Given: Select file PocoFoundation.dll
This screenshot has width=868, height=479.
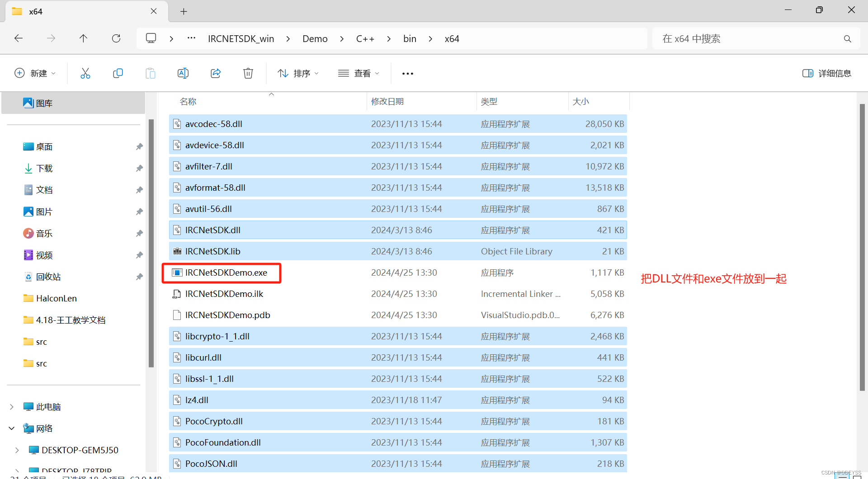Looking at the screenshot, I should [398, 442].
